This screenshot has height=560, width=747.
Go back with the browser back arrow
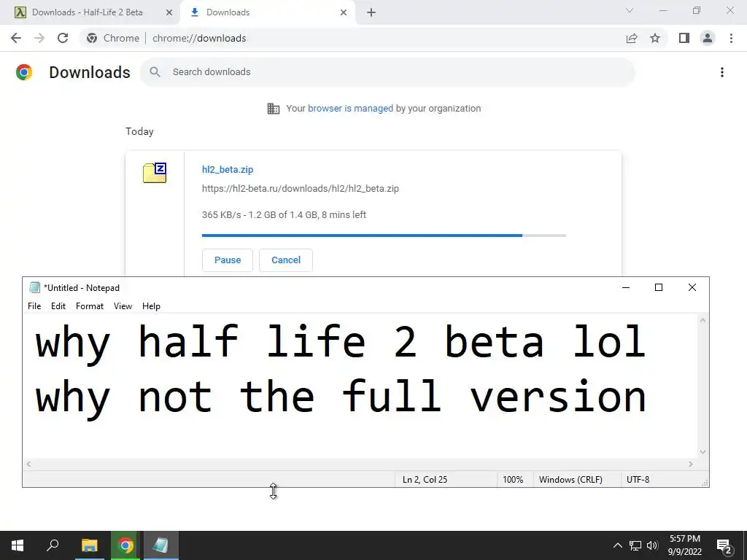coord(16,38)
